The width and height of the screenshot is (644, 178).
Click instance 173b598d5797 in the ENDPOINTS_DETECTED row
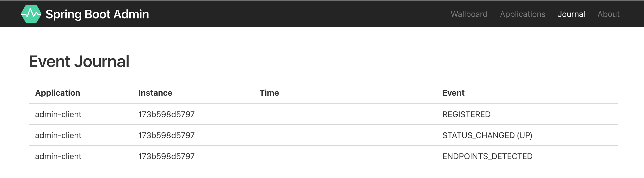pyautogui.click(x=166, y=156)
